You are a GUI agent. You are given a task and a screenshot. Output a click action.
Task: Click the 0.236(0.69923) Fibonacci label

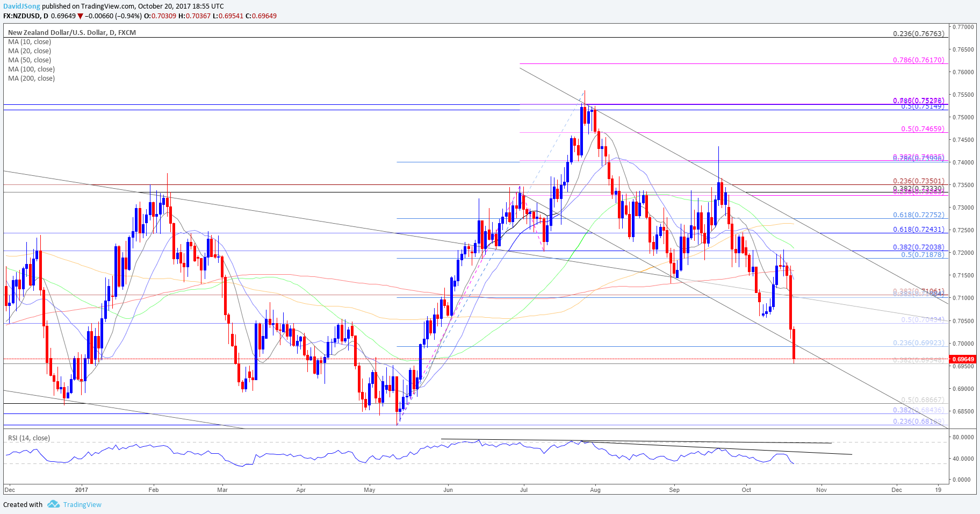918,343
